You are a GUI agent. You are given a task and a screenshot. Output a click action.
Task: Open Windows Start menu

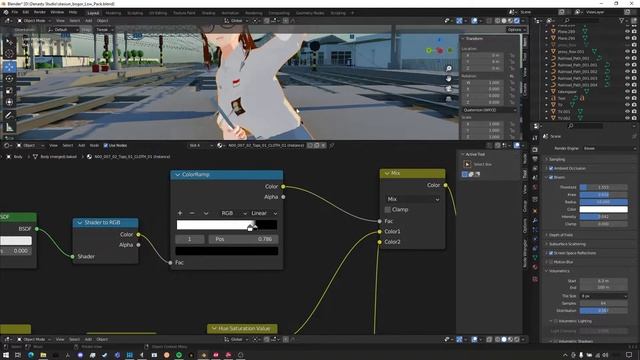click(x=6, y=355)
